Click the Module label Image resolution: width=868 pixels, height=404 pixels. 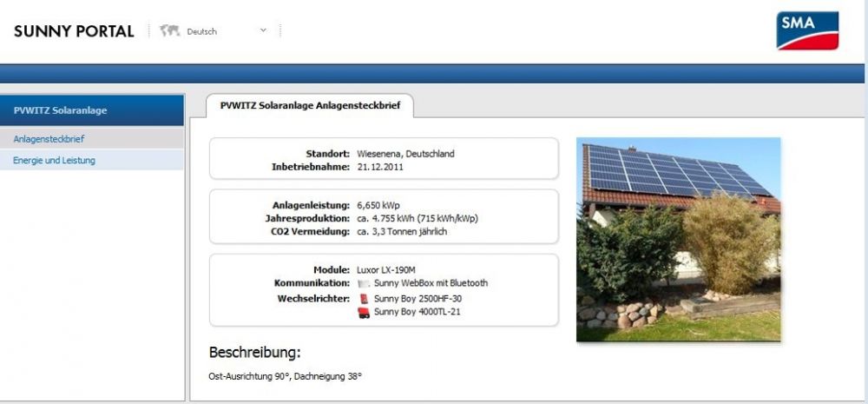pos(332,270)
